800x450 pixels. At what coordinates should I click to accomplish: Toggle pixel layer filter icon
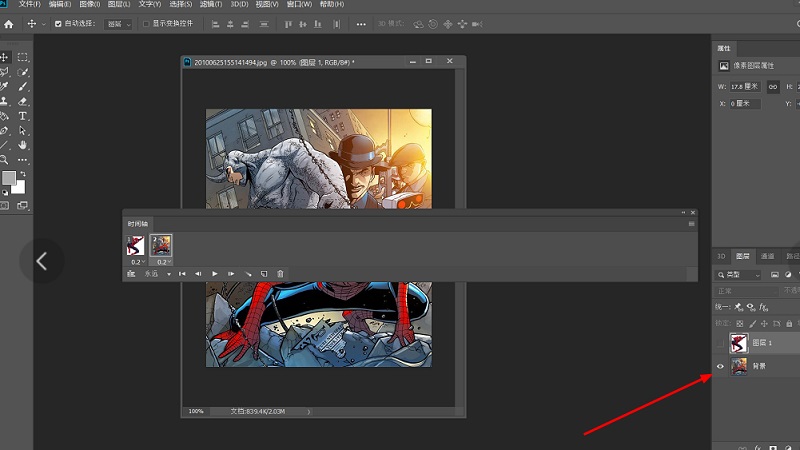[x=774, y=274]
